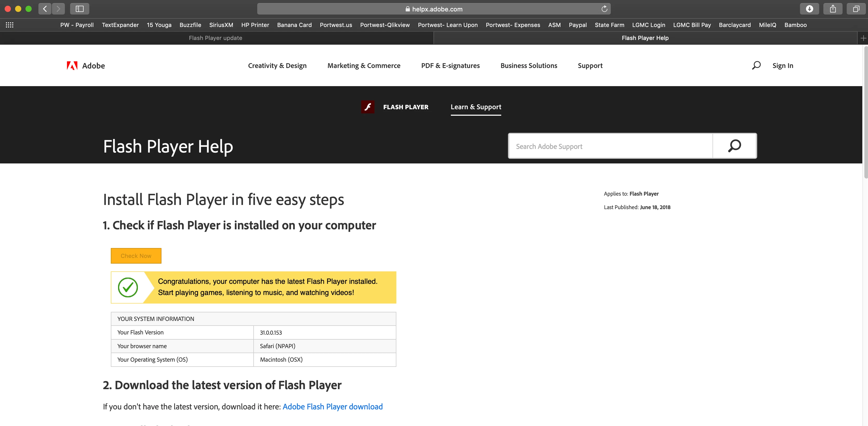This screenshot has height=426, width=868.
Task: Click in the Search Adobe Support field
Action: (610, 146)
